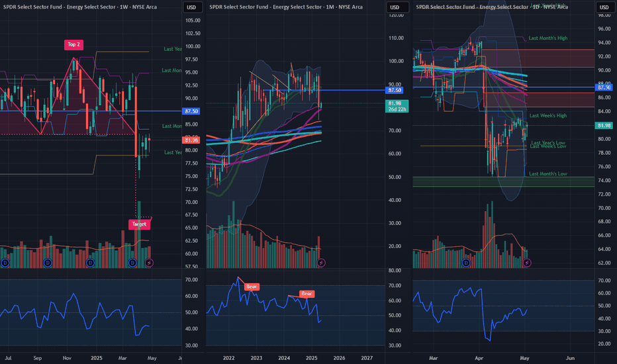
Task: Click the blue 87.50 price tag on weekly chart
Action: (x=191, y=111)
